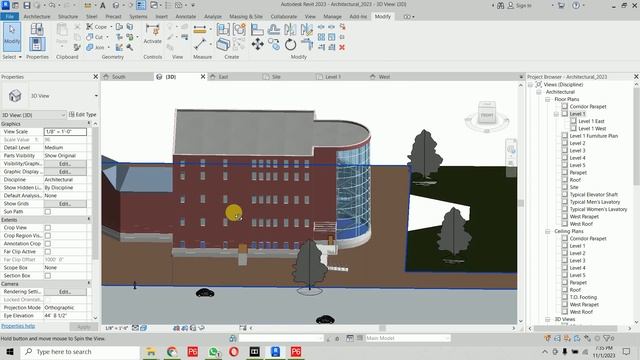The width and height of the screenshot is (640, 360).
Task: Click the Join geometry tool
Action: point(95,47)
